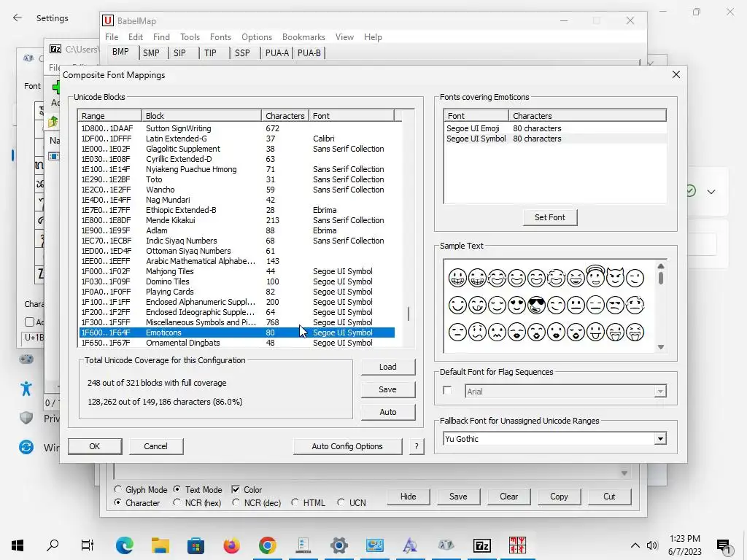Image resolution: width=747 pixels, height=560 pixels.
Task: Open the volume speaker icon
Action: click(x=652, y=545)
